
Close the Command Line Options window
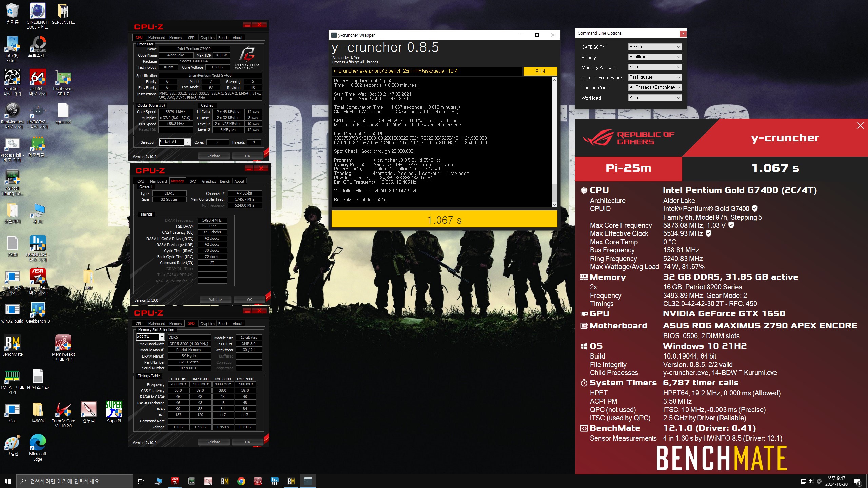click(x=683, y=34)
